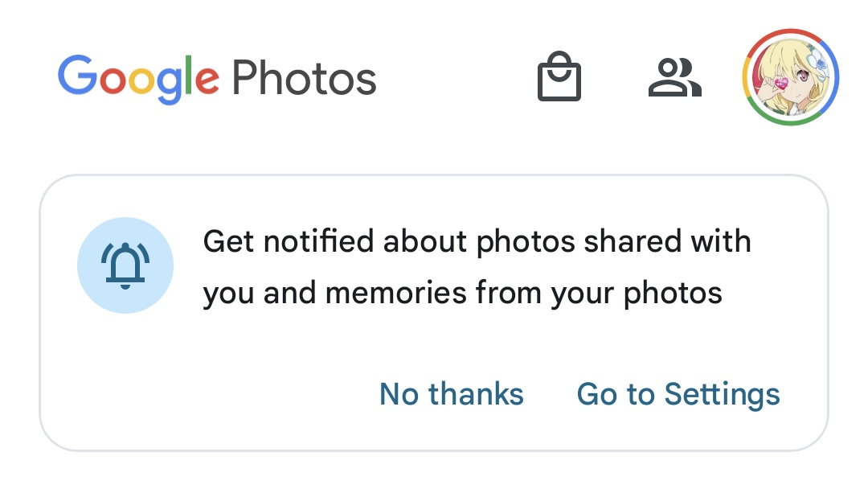Dismiss the notification prompt with No thanks

pos(451,394)
